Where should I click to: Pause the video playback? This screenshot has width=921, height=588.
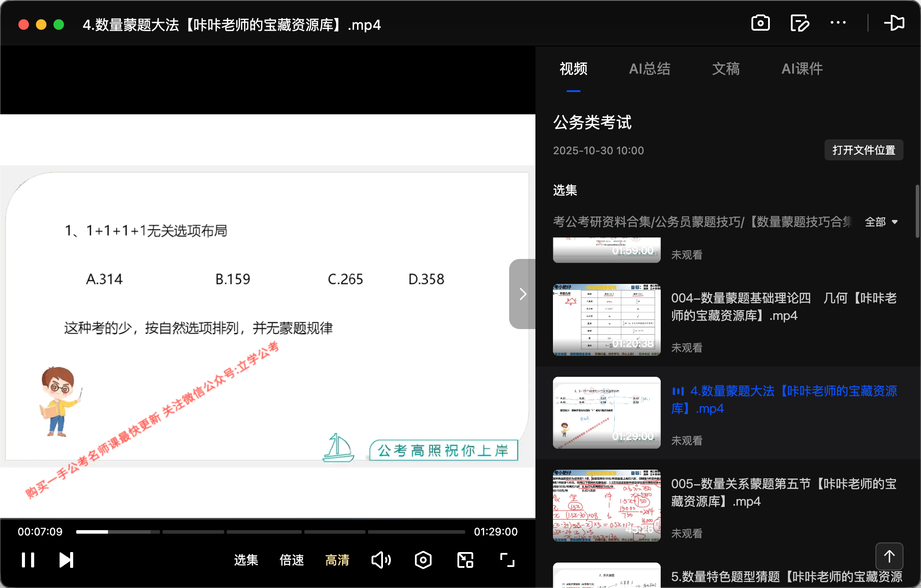tap(28, 560)
